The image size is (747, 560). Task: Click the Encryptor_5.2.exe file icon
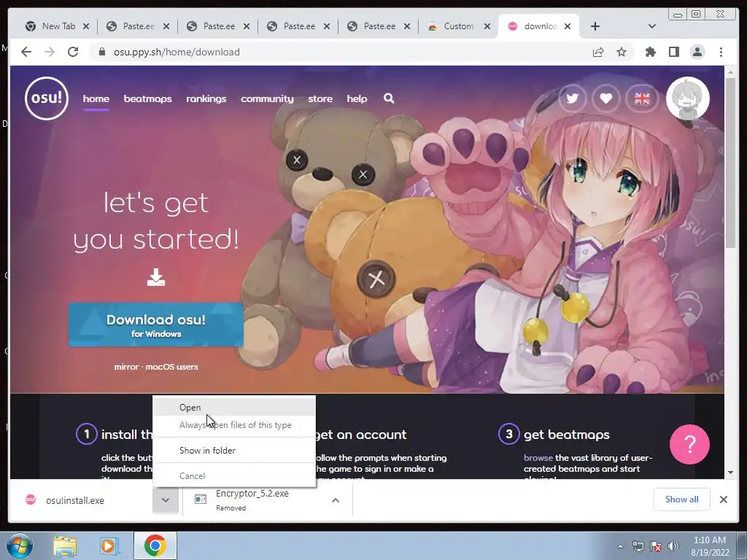point(201,499)
